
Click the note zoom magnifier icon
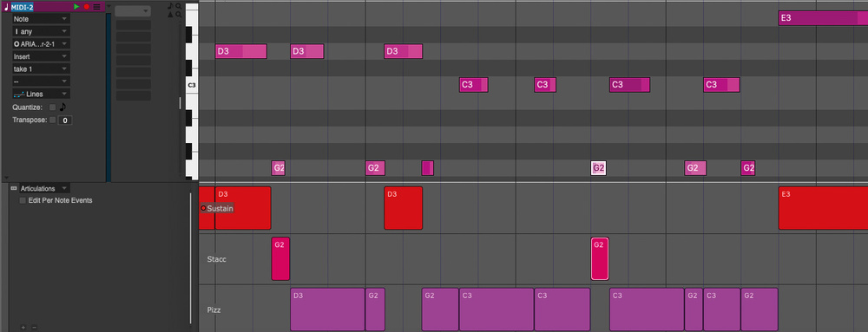tap(178, 6)
